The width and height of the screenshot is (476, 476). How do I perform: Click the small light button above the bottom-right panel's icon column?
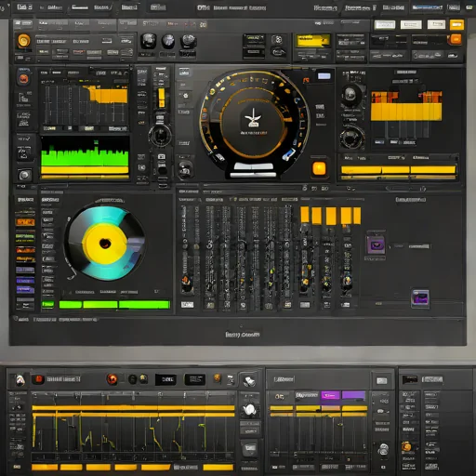click(381, 380)
